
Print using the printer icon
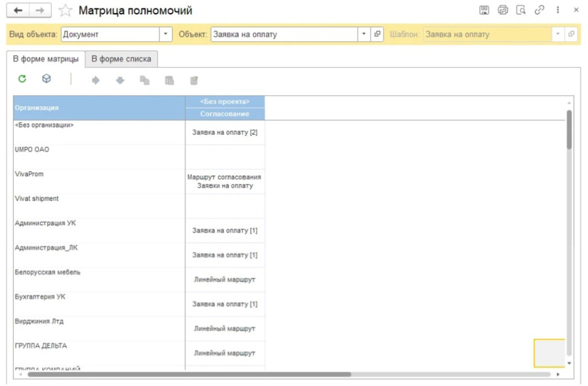point(502,10)
